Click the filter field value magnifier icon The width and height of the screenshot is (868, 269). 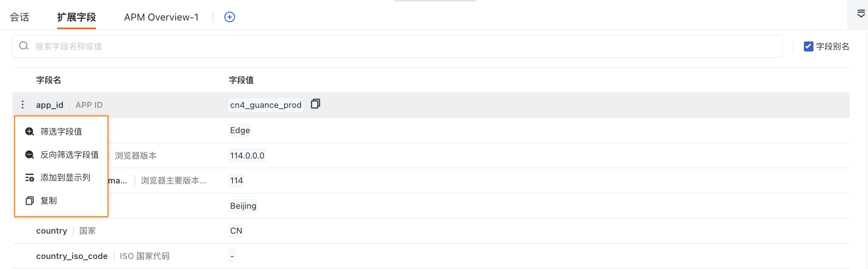click(30, 131)
